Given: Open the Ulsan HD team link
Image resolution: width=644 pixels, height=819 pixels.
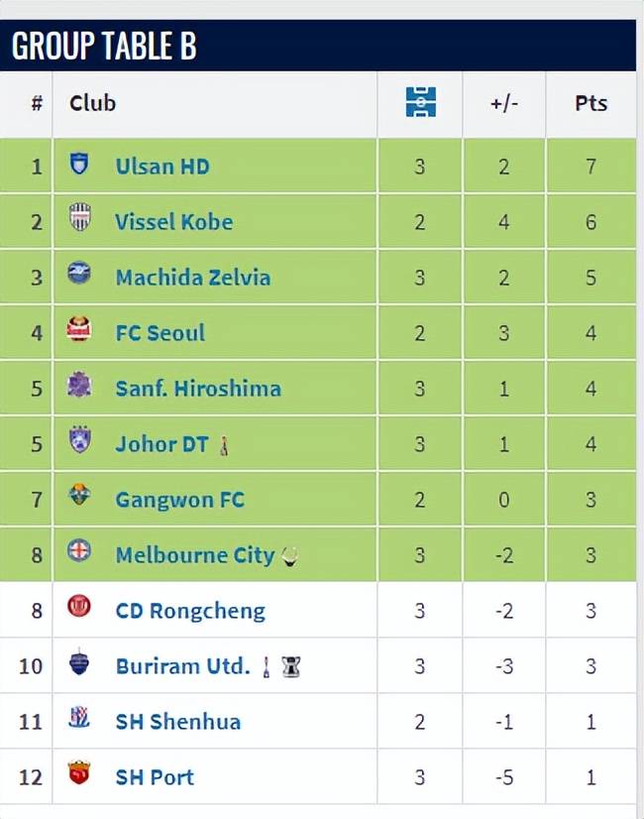Looking at the screenshot, I should tap(162, 167).
